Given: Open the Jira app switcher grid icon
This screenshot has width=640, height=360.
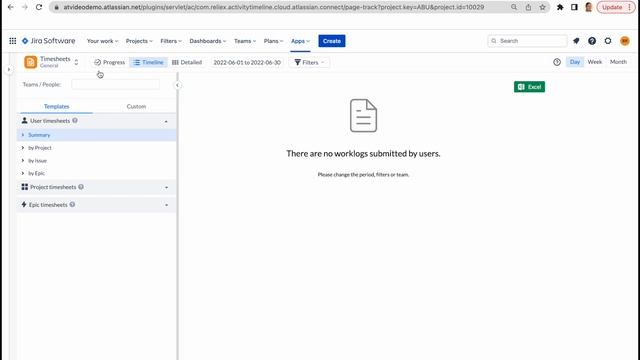Looking at the screenshot, I should pos(13,41).
